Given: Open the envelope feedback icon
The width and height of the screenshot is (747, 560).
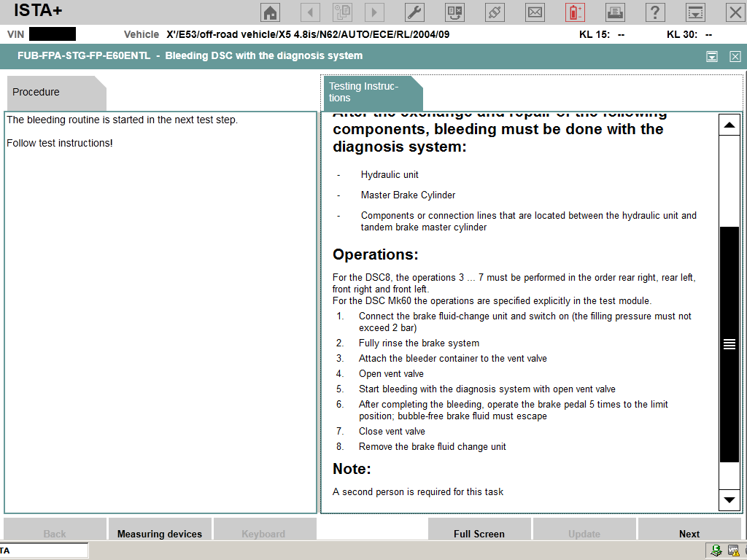Looking at the screenshot, I should (x=535, y=12).
